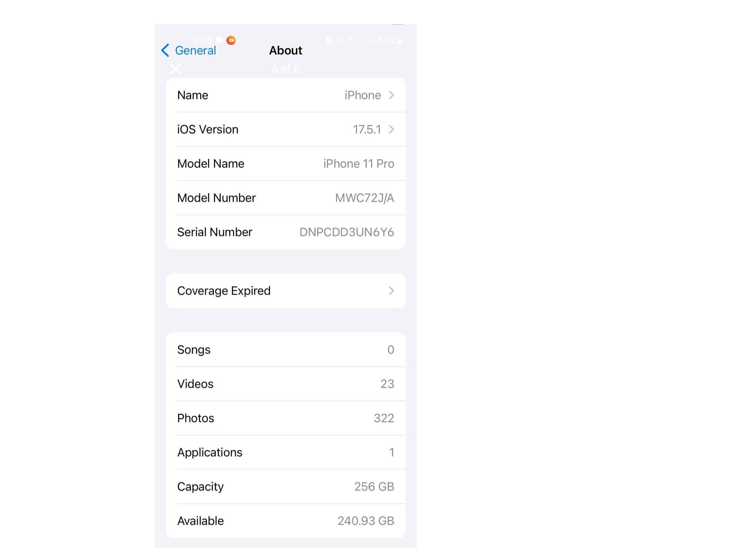The height and width of the screenshot is (548, 756).
Task: Open Coverage Expired chevron arrow
Action: pyautogui.click(x=391, y=291)
